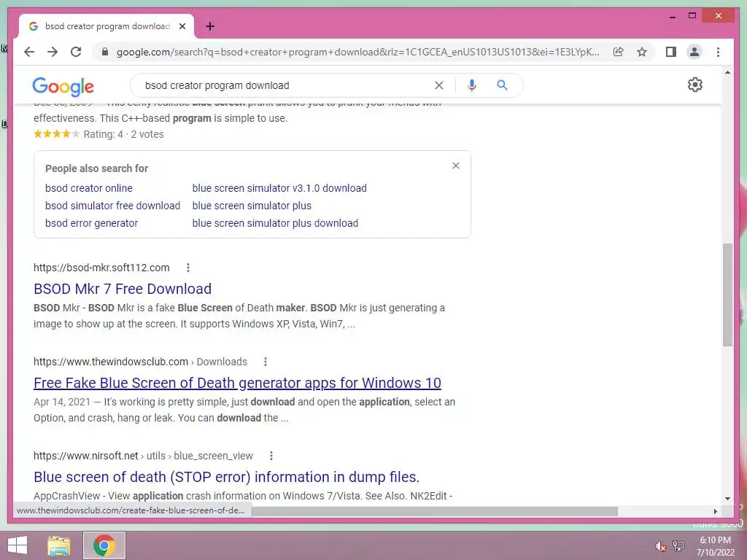Search blue screen simulator plus download

275,223
